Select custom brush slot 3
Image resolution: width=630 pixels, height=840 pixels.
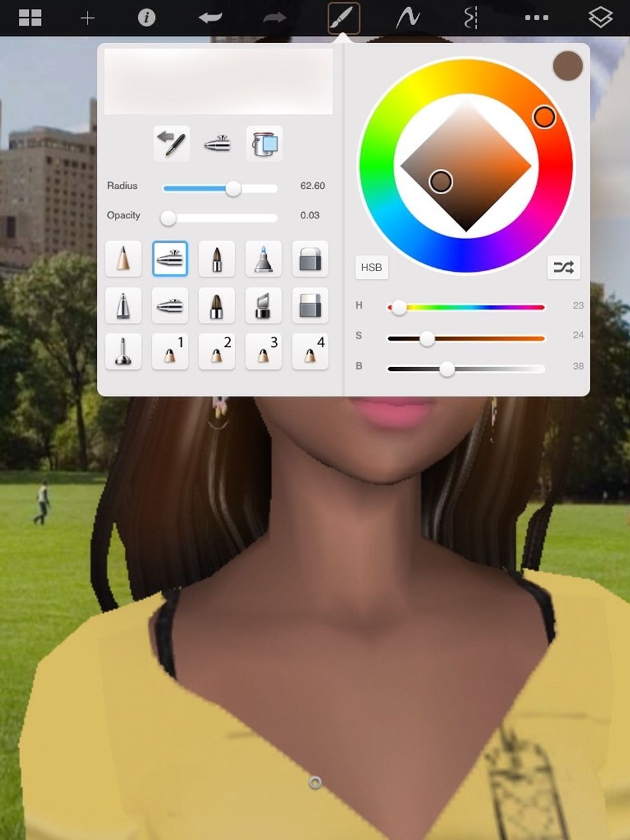[264, 352]
